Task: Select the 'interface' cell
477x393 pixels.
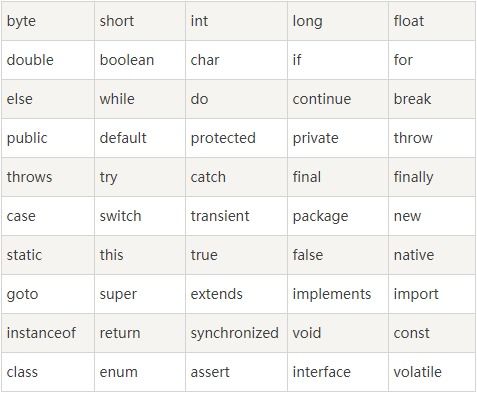Action: click(x=338, y=372)
